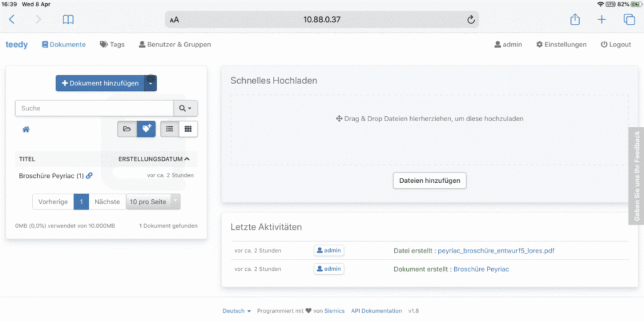
Task: Open Benutzer & Gruppen tab
Action: pyautogui.click(x=175, y=45)
